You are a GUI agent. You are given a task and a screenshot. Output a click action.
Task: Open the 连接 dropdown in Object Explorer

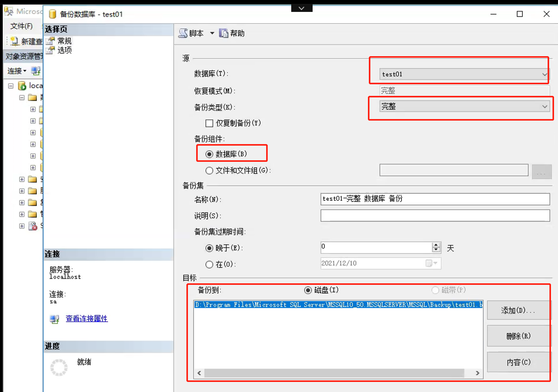(17, 71)
